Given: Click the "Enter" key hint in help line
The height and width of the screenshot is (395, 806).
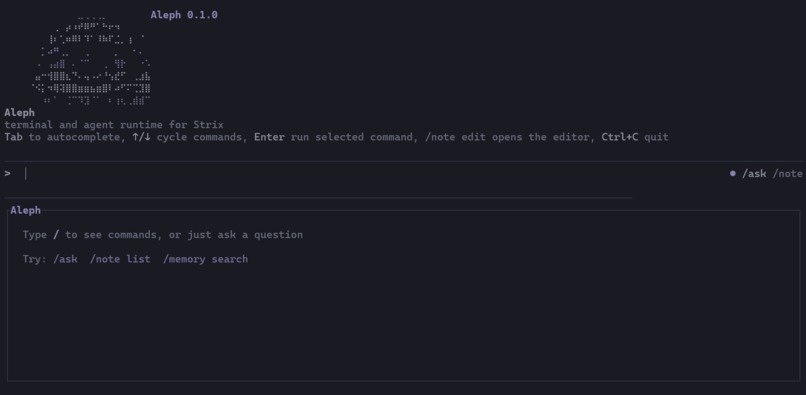Looking at the screenshot, I should coord(269,137).
